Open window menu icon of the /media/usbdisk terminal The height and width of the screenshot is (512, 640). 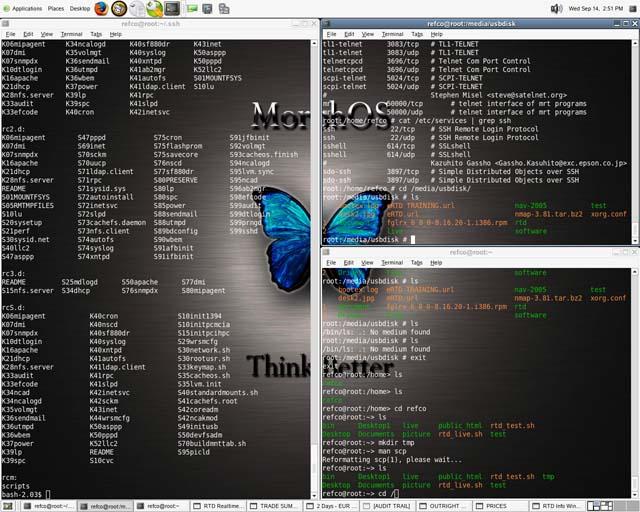[x=327, y=24]
